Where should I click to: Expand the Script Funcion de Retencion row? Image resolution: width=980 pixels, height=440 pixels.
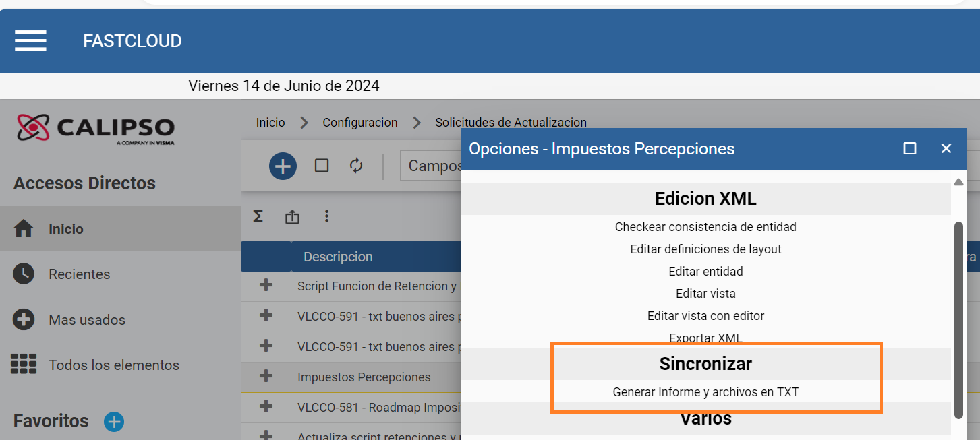266,285
